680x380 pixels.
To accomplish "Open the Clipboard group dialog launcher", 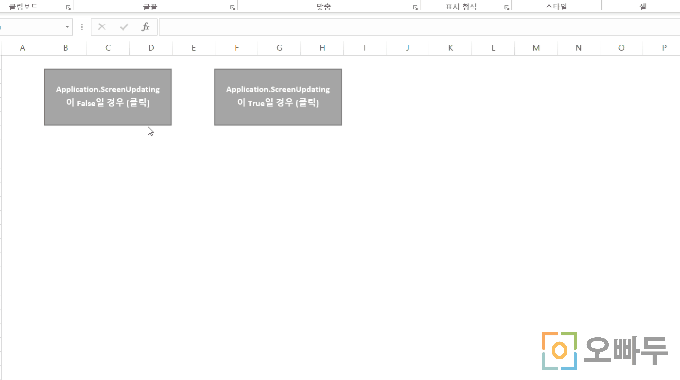I will point(68,7).
